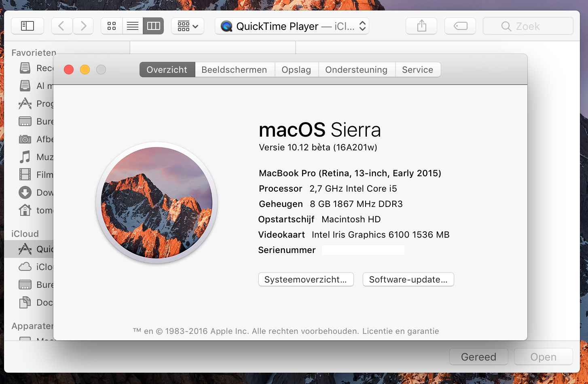Switch Finder to column view

(x=153, y=26)
